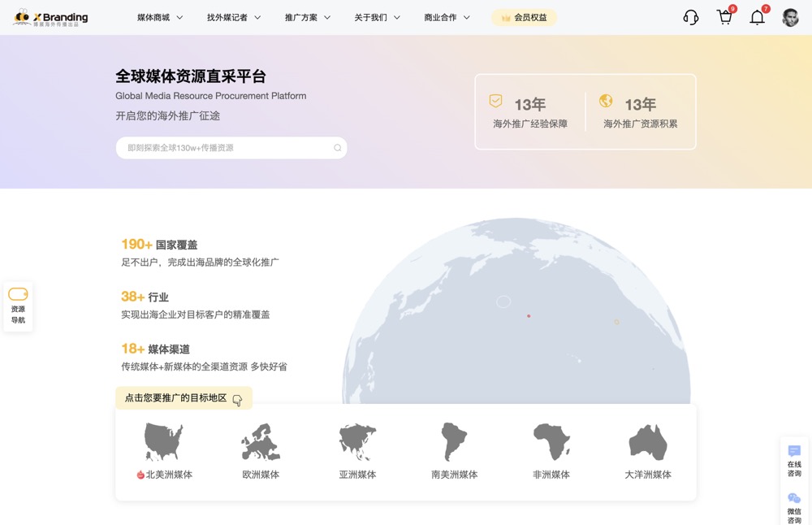The width and height of the screenshot is (812, 525).
Task: Select the 南美洲媒体 South America map
Action: pos(452,441)
